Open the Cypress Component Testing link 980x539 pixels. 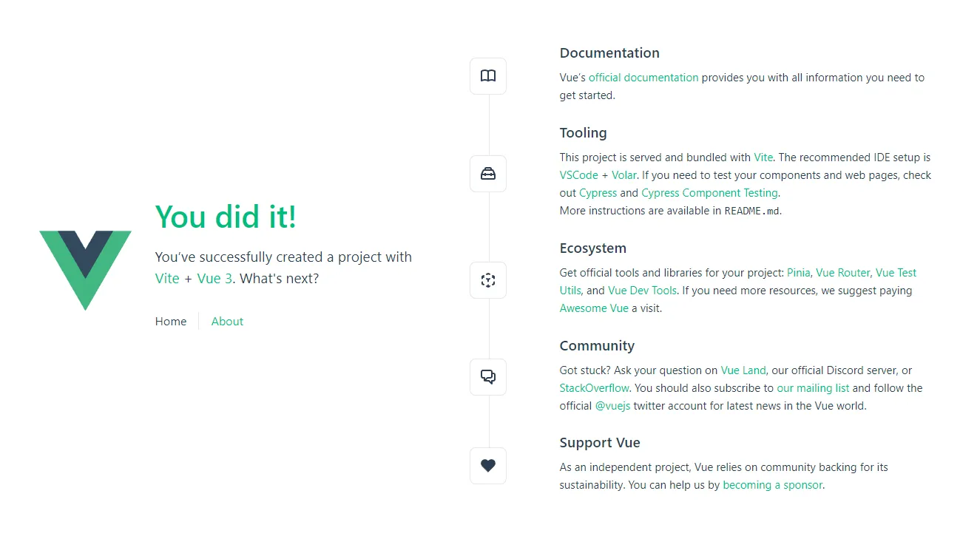[709, 193]
